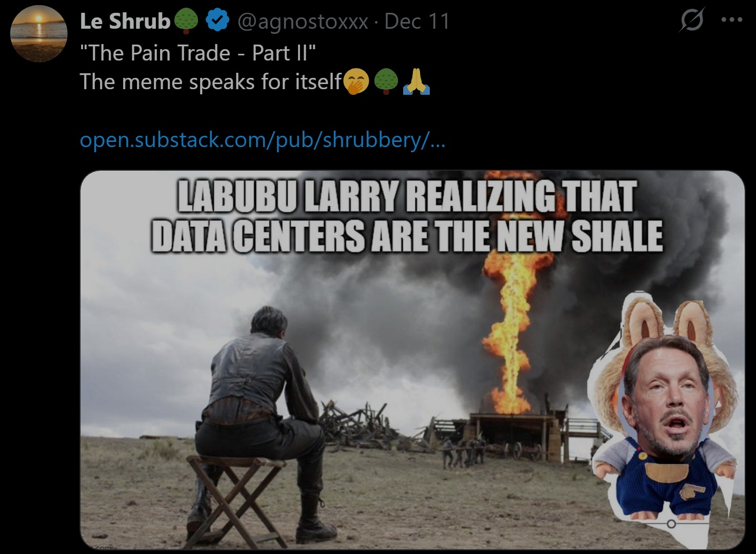Click "The Pain Trade - Part II" text
Screen dimensions: 756x554
click(198, 53)
